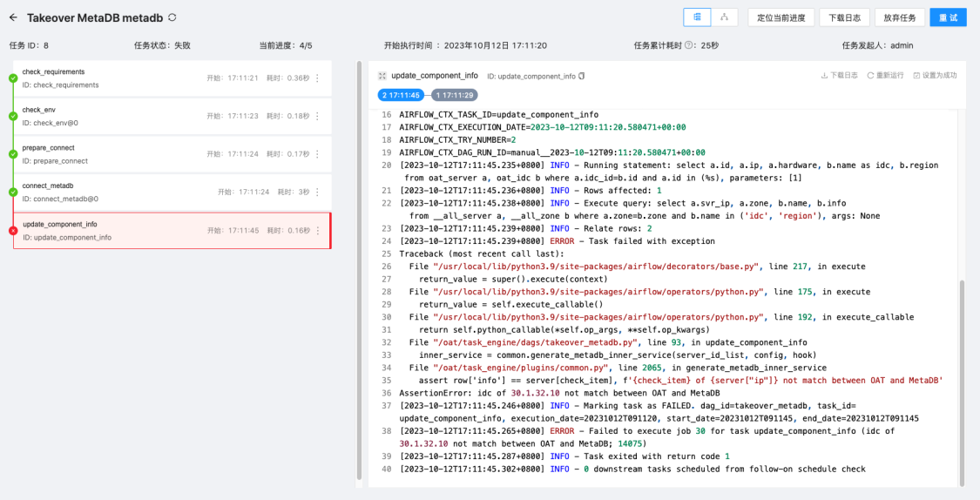Open the more menu for connect_metadb
This screenshot has height=500, width=980.
(x=317, y=192)
